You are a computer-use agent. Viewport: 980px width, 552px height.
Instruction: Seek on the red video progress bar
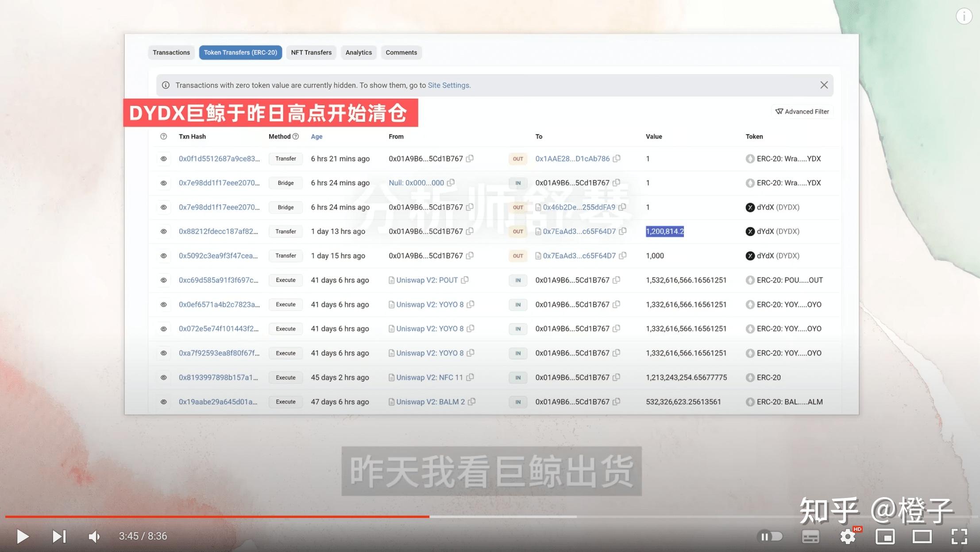217,517
